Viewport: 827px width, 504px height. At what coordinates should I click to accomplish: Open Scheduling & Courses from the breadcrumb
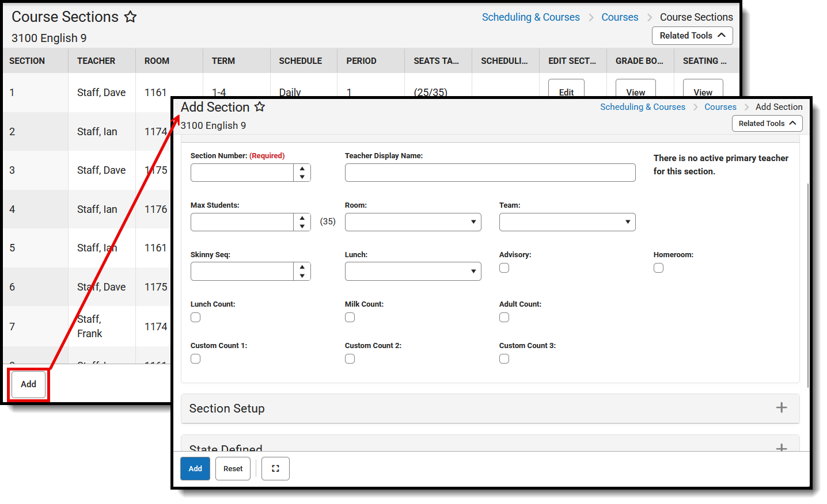643,106
